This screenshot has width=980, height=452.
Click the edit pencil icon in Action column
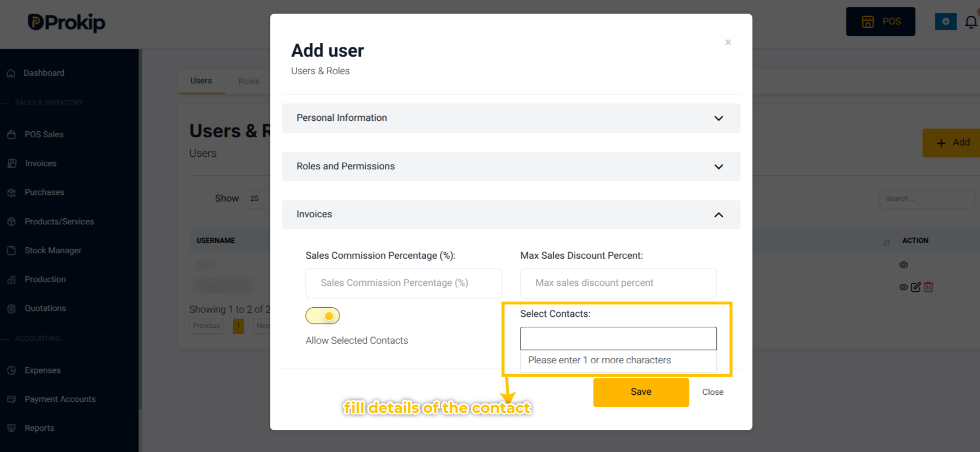pos(916,287)
